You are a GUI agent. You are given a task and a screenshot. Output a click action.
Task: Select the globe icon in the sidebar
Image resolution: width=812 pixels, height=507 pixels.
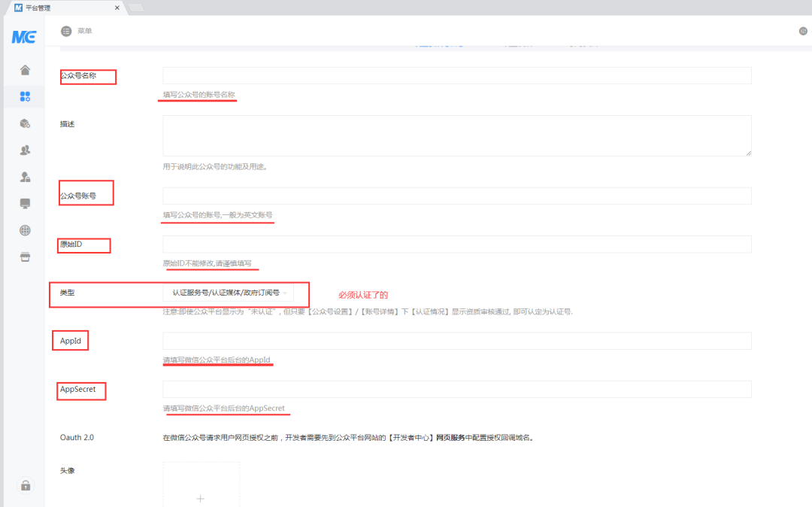pos(25,230)
